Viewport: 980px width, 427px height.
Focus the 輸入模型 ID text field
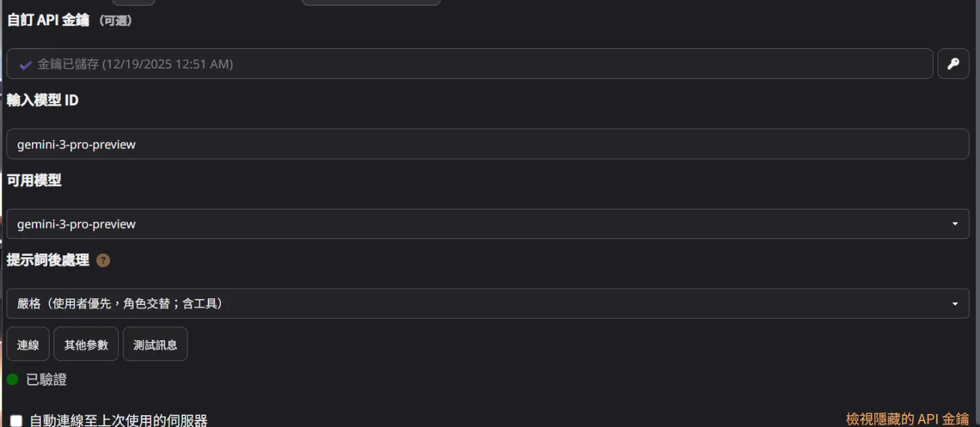(487, 144)
